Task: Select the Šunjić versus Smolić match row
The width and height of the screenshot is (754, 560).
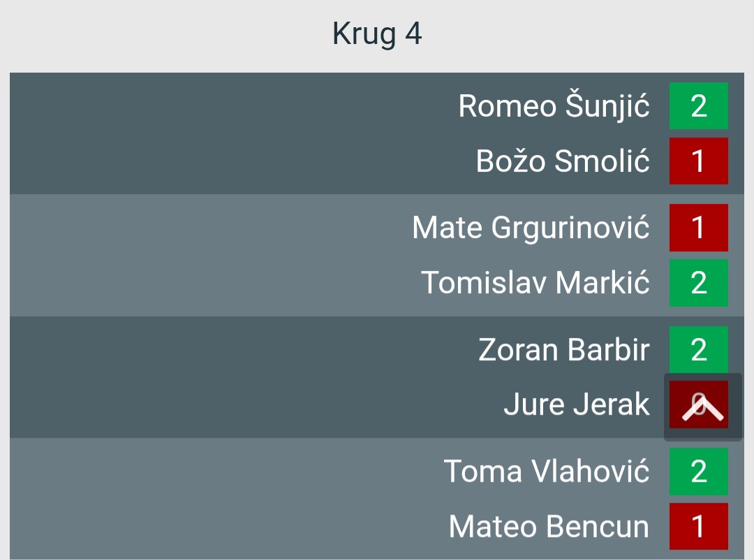Action: pyautogui.click(x=377, y=133)
